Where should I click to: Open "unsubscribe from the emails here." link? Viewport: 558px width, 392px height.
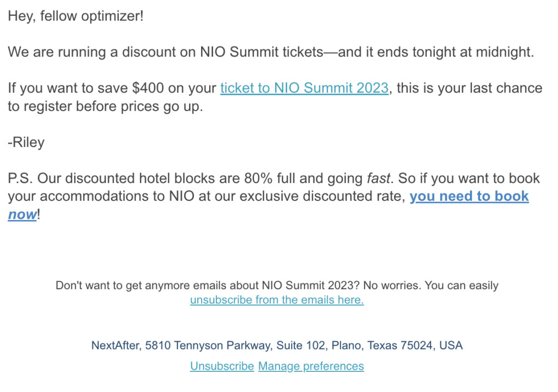pyautogui.click(x=277, y=300)
